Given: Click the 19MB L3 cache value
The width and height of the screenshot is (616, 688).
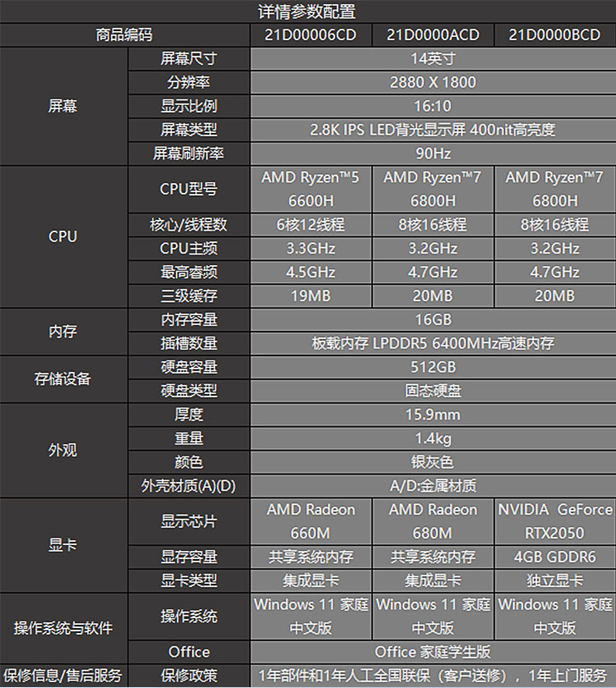Looking at the screenshot, I should coord(310,296).
